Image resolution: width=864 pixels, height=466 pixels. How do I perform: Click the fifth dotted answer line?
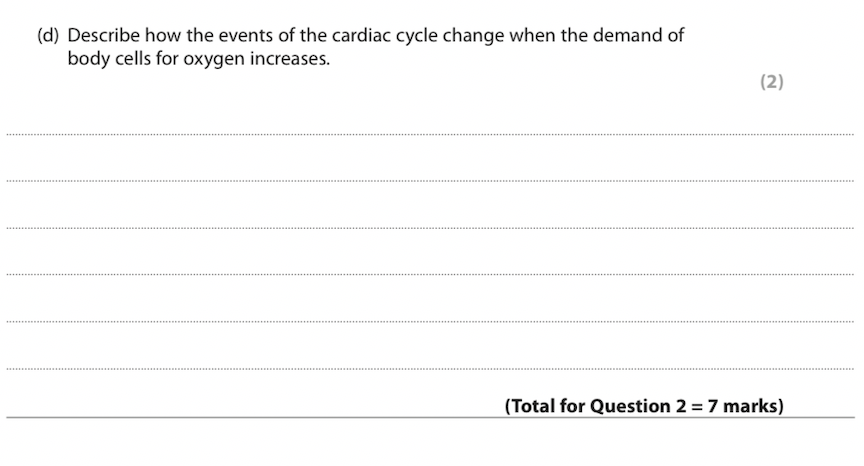tap(430, 321)
